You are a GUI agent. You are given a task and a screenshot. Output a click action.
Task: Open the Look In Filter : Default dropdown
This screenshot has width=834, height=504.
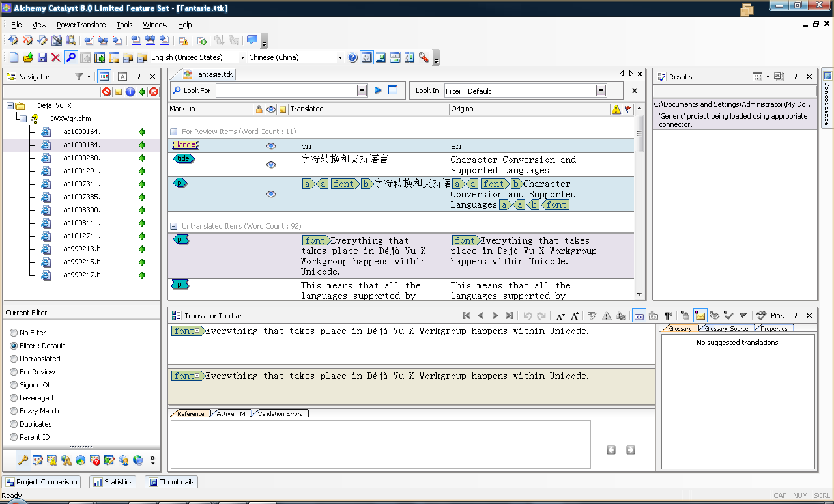click(x=601, y=91)
